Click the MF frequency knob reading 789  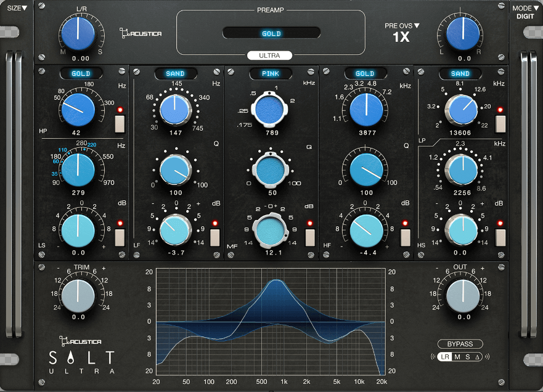click(270, 110)
